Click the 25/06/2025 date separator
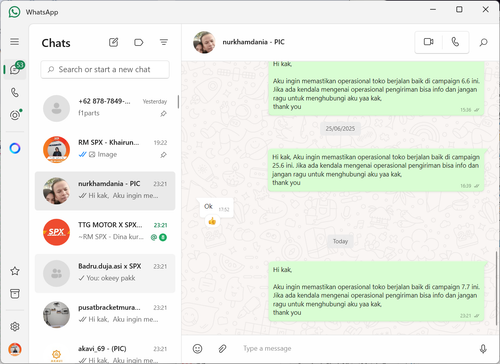Image resolution: width=500 pixels, height=364 pixels. (340, 129)
